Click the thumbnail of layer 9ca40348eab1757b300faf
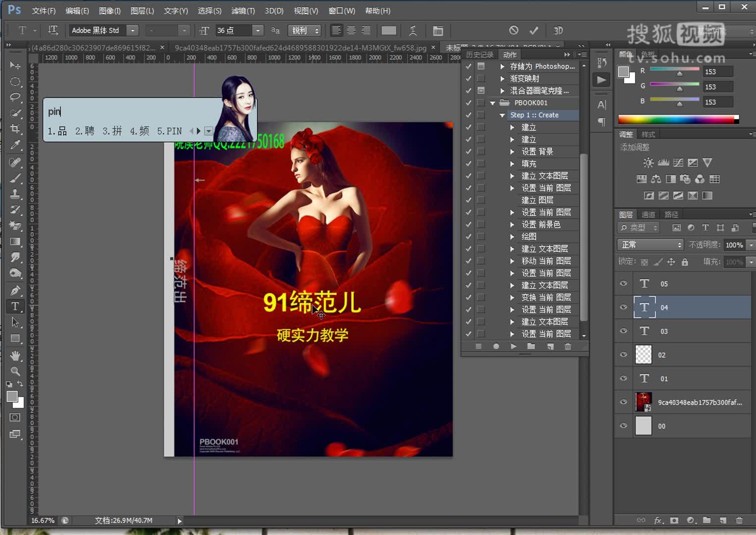This screenshot has height=535, width=756. [643, 402]
